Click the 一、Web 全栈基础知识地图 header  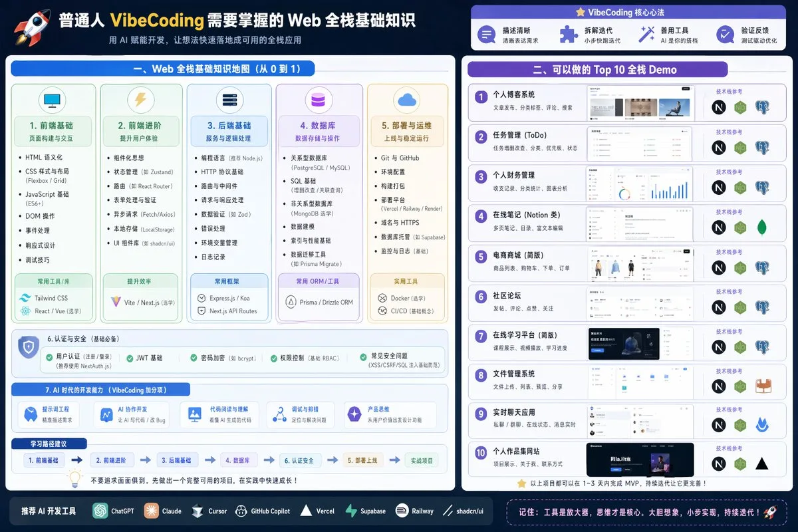(163, 68)
